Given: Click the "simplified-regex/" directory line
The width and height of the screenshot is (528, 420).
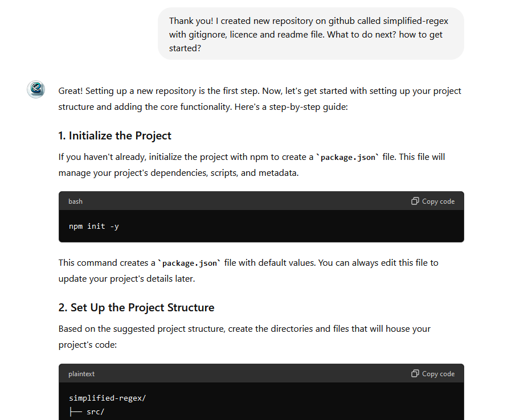Looking at the screenshot, I should (x=107, y=398).
